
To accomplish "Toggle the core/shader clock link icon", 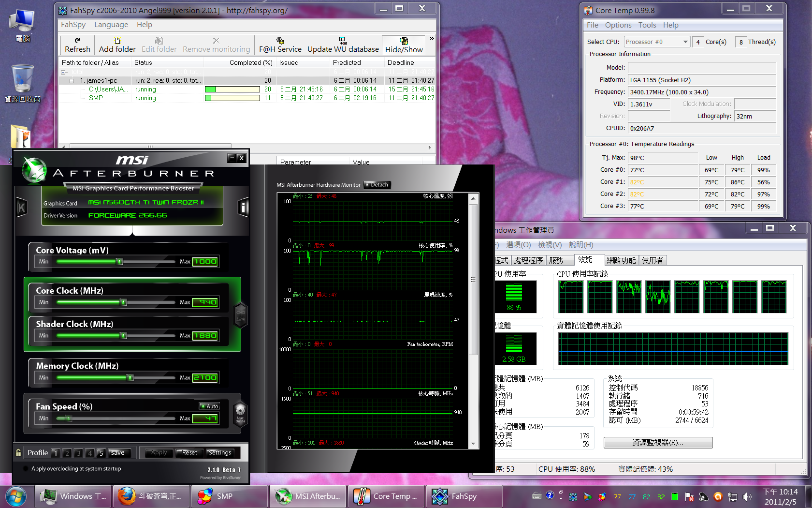I will [x=241, y=315].
